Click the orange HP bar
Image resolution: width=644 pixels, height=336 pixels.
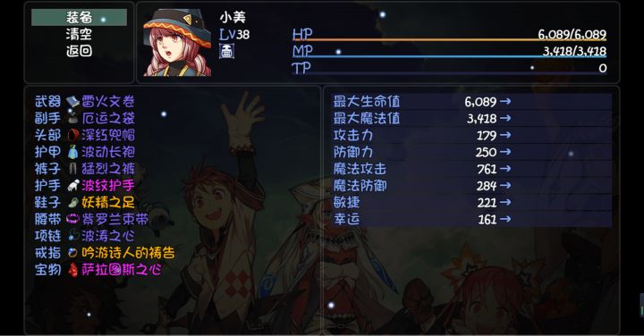coord(449,40)
